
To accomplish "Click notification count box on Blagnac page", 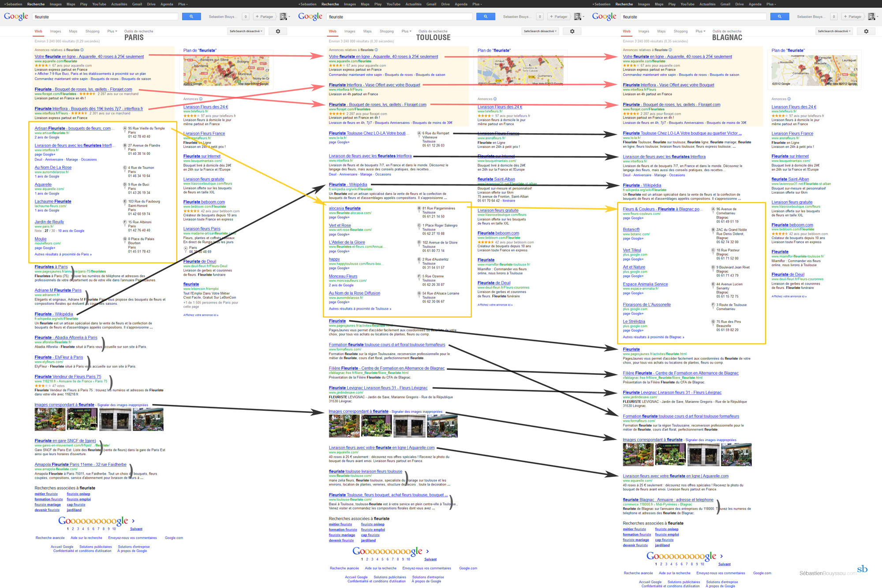I will [834, 17].
